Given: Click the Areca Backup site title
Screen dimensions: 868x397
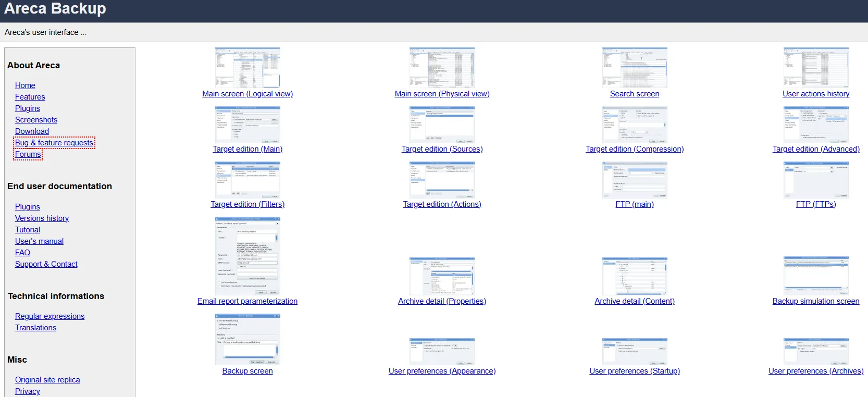Looking at the screenshot, I should pyautogui.click(x=55, y=8).
